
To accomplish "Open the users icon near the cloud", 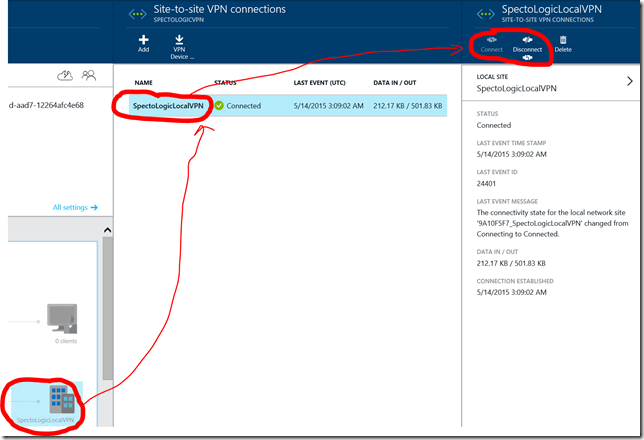I will 89,75.
